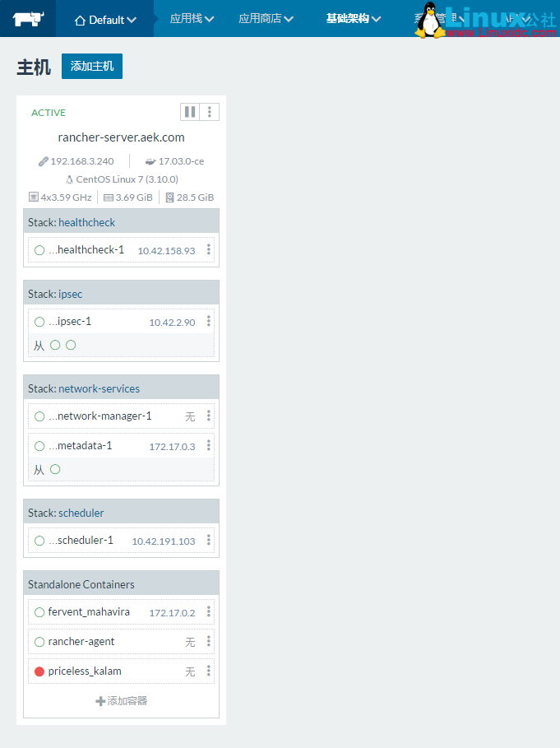
Task: Click network-manager-1 status circle
Action: click(39, 416)
